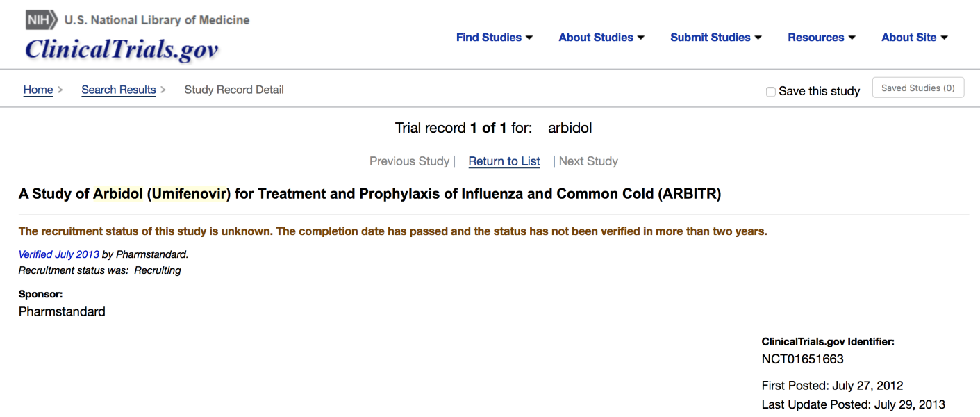The width and height of the screenshot is (980, 417).
Task: Click the NIH logo badge
Action: click(x=42, y=19)
